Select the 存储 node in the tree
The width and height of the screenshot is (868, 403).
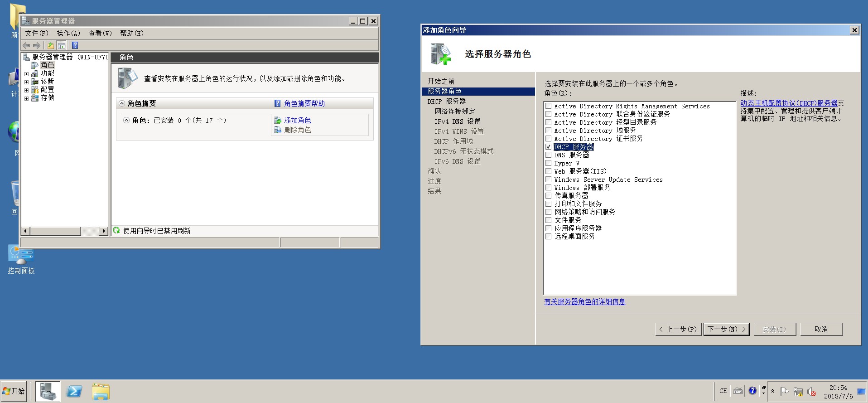coord(48,98)
